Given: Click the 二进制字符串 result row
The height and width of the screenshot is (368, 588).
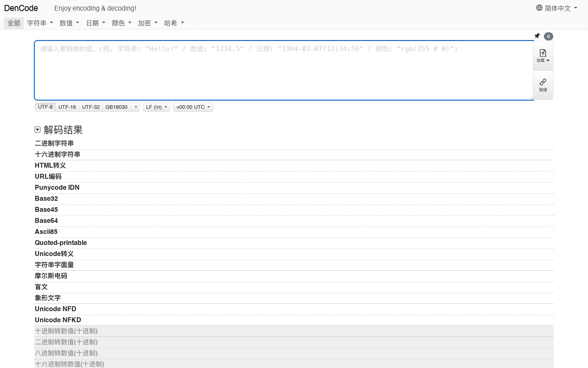Looking at the screenshot, I should coord(294,144).
